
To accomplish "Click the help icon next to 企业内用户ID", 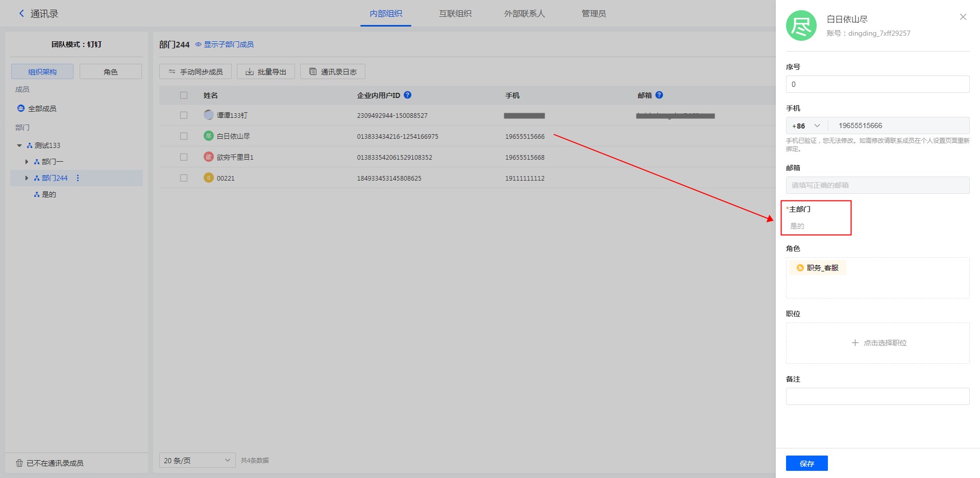I will pyautogui.click(x=407, y=95).
